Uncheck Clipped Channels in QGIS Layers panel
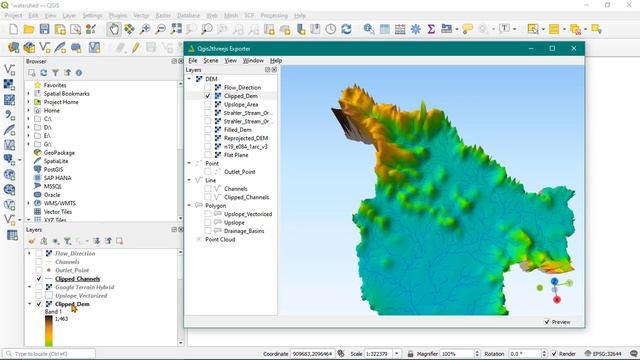This screenshot has width=640, height=360. point(39,279)
